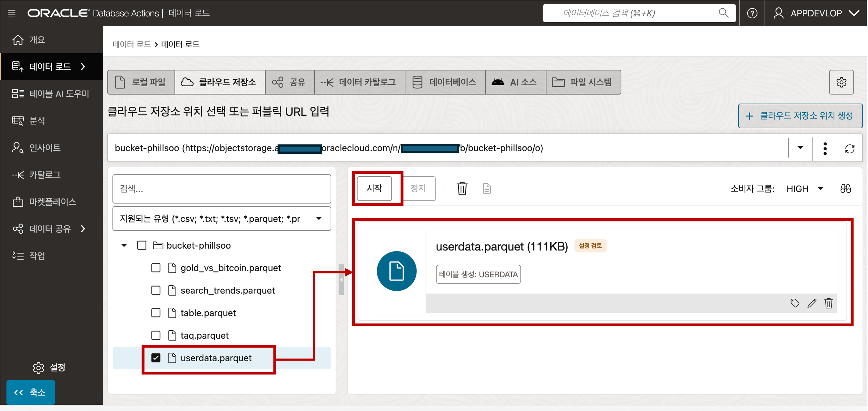Image resolution: width=868 pixels, height=411 pixels.
Task: Click 클라우드 저장소 위치 생성 button
Action: point(800,116)
